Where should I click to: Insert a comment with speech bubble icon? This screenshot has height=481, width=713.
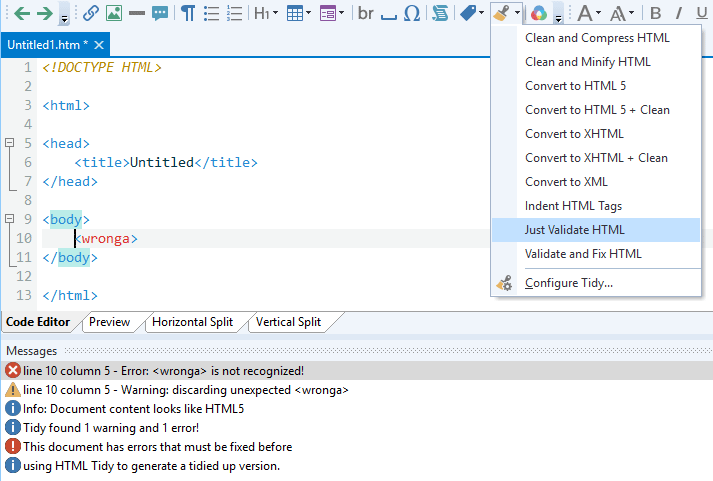pos(160,13)
